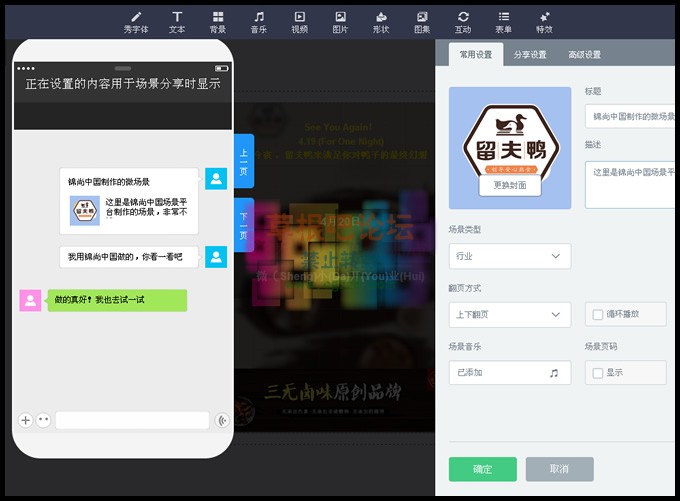Expand the 场景类型 行业 dropdown
Image resolution: width=680 pixels, height=501 pixels.
(x=510, y=256)
